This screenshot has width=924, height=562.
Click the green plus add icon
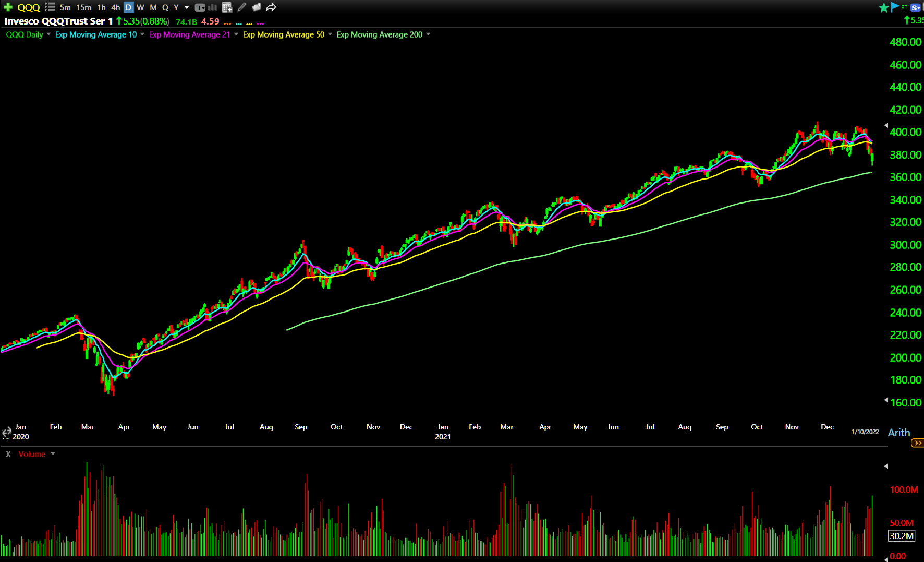click(x=8, y=7)
